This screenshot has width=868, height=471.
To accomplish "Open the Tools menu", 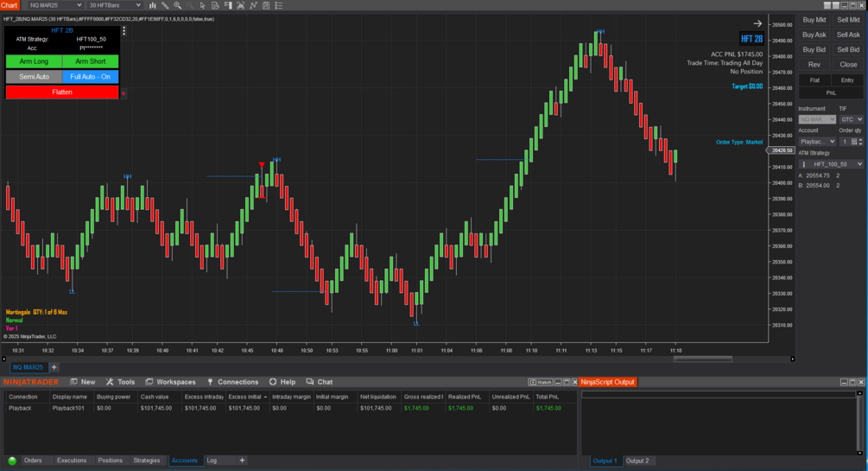I will pyautogui.click(x=120, y=382).
